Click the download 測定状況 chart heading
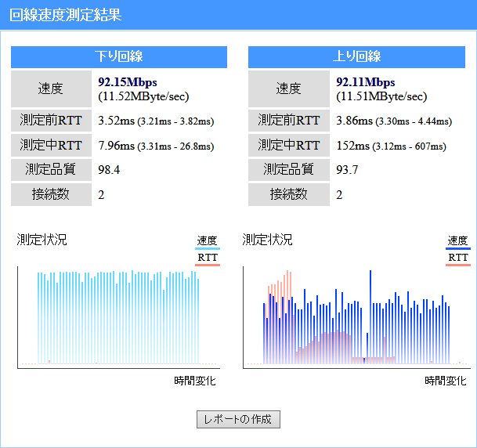The width and height of the screenshot is (477, 448). click(42, 240)
